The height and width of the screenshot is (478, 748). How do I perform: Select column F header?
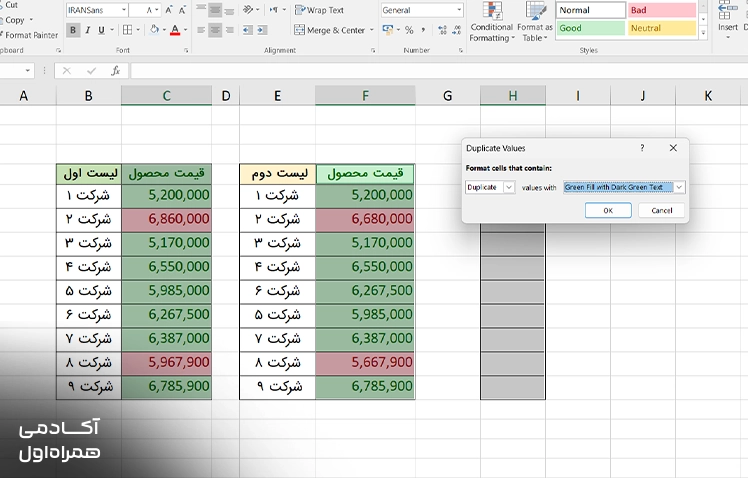[x=365, y=95]
